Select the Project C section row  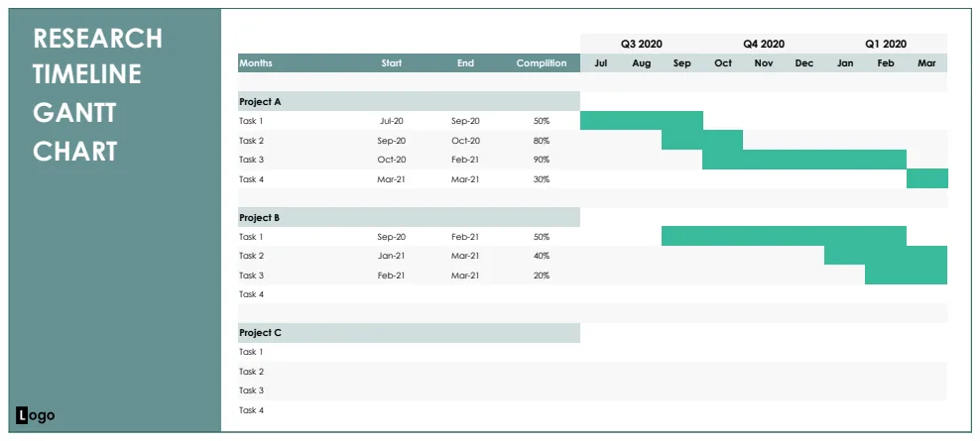tap(409, 333)
